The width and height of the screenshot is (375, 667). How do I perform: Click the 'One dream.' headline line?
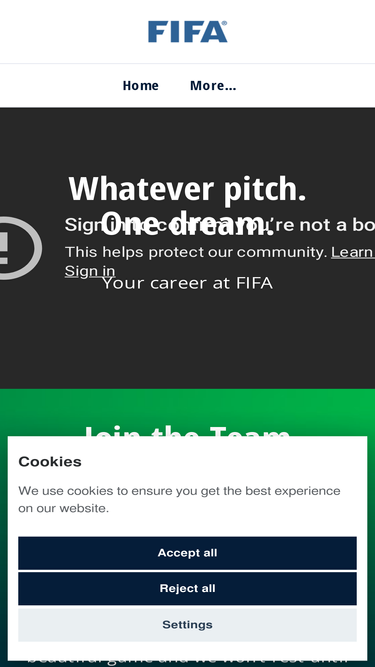pyautogui.click(x=188, y=223)
